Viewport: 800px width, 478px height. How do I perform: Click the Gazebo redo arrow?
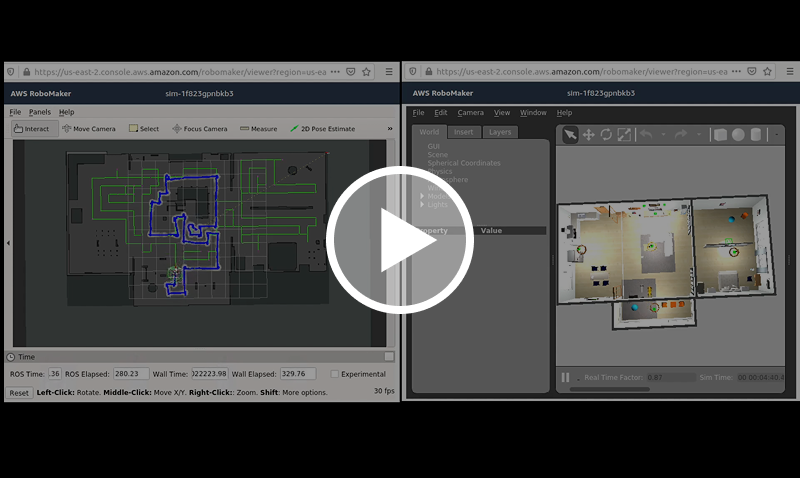pyautogui.click(x=681, y=134)
